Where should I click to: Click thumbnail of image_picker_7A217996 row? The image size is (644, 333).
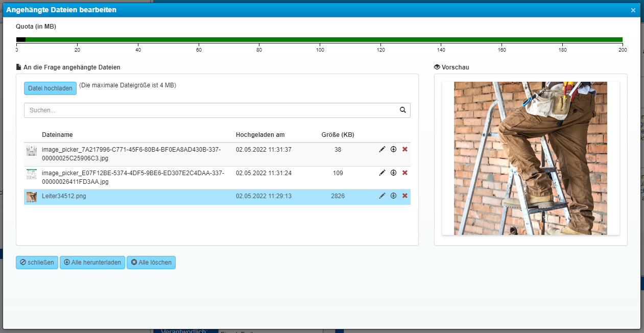[x=32, y=151]
